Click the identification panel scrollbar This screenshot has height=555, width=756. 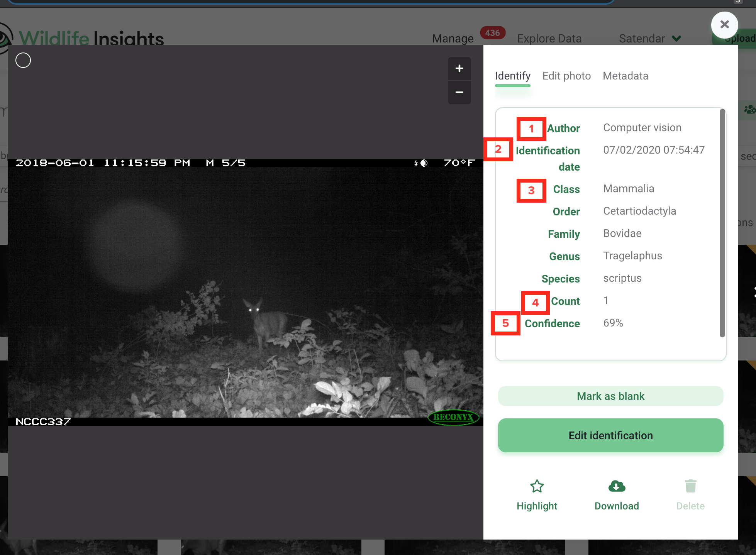pyautogui.click(x=722, y=223)
